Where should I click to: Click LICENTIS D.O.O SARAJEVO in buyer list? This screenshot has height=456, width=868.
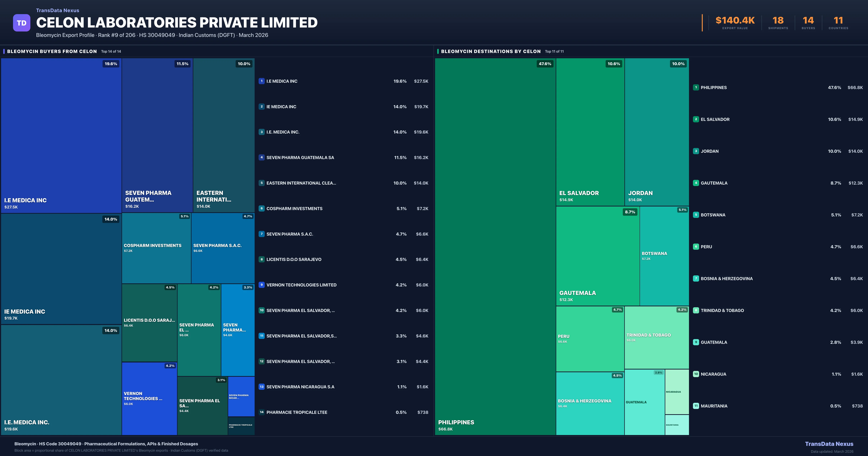pos(293,259)
